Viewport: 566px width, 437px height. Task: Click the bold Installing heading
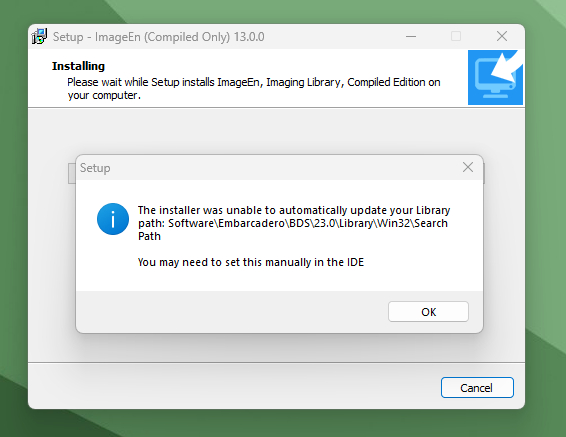(x=78, y=66)
